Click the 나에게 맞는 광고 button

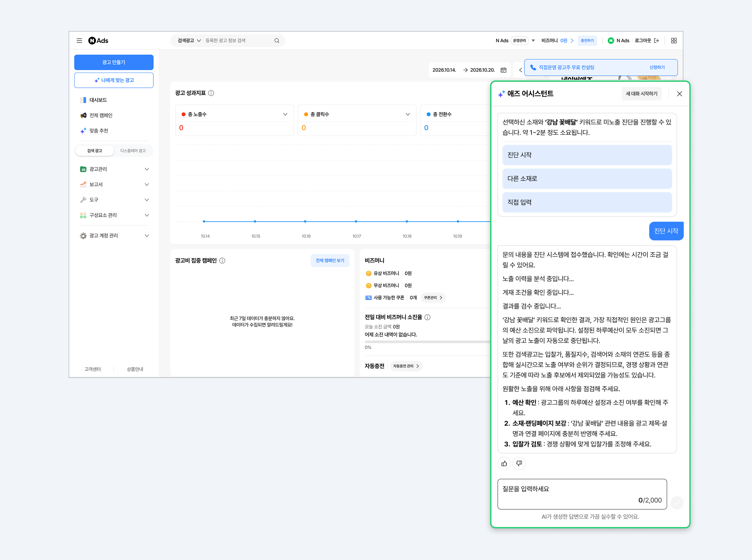click(x=113, y=80)
